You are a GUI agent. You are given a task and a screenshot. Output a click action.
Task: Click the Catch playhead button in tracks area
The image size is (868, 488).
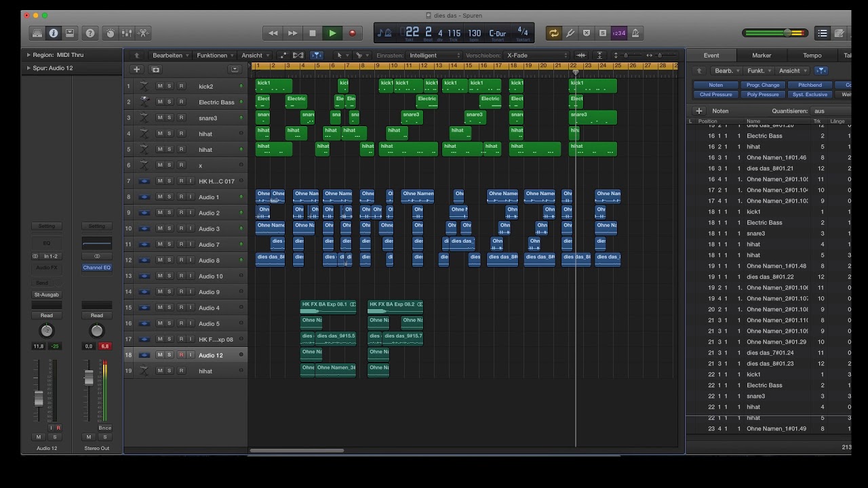317,55
